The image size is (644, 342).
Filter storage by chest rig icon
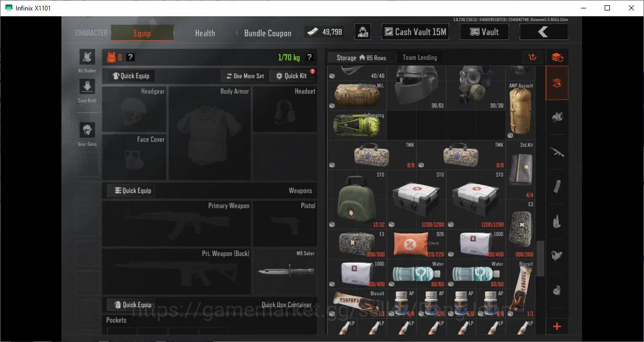pos(557,256)
